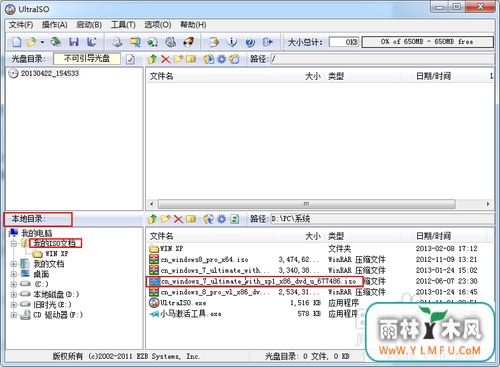This screenshot has width=500, height=367.
Task: Select 小马激活工具.exe in local file list
Action: pyautogui.click(x=191, y=314)
